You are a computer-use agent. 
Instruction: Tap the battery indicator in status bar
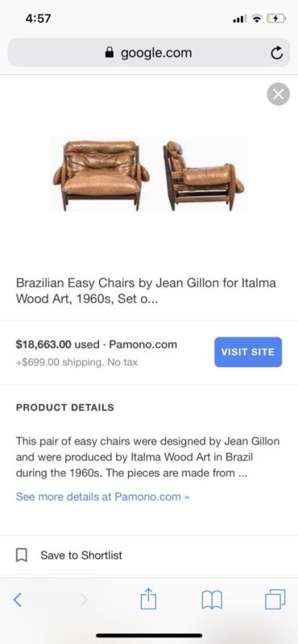[x=276, y=19]
